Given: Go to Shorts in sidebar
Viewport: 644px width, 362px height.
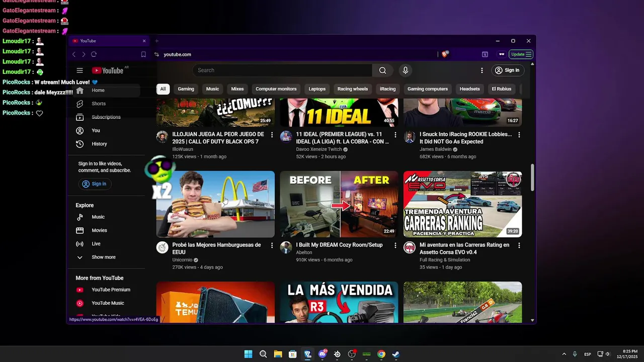Looking at the screenshot, I should click(107, 104).
